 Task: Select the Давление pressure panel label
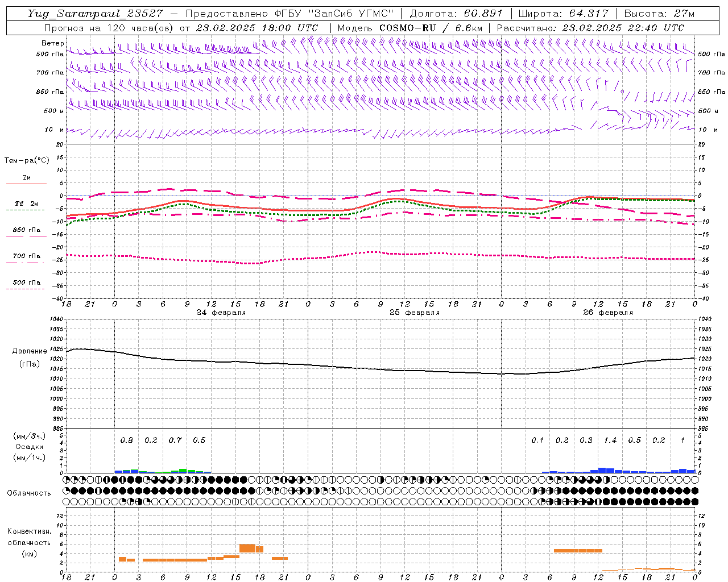tap(30, 351)
